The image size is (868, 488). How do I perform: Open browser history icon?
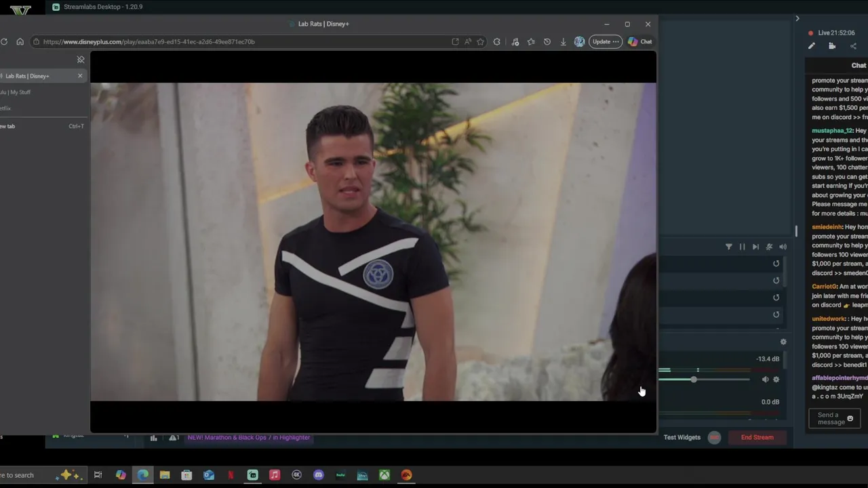click(547, 42)
